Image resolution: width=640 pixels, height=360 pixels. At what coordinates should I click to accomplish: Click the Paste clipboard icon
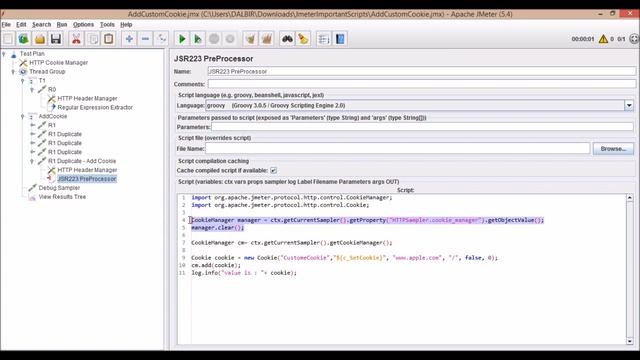pyautogui.click(x=109, y=39)
